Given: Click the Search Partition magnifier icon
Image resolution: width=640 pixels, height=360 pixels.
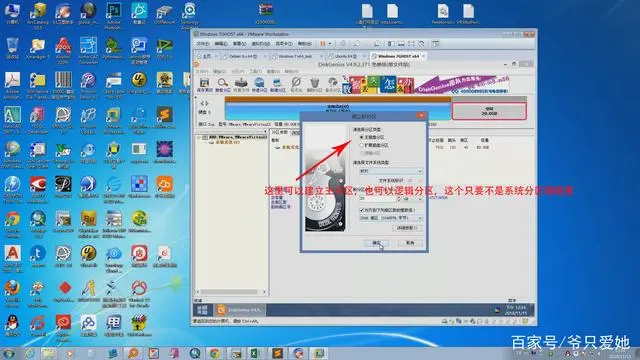Looking at the screenshot, I should tap(223, 85).
